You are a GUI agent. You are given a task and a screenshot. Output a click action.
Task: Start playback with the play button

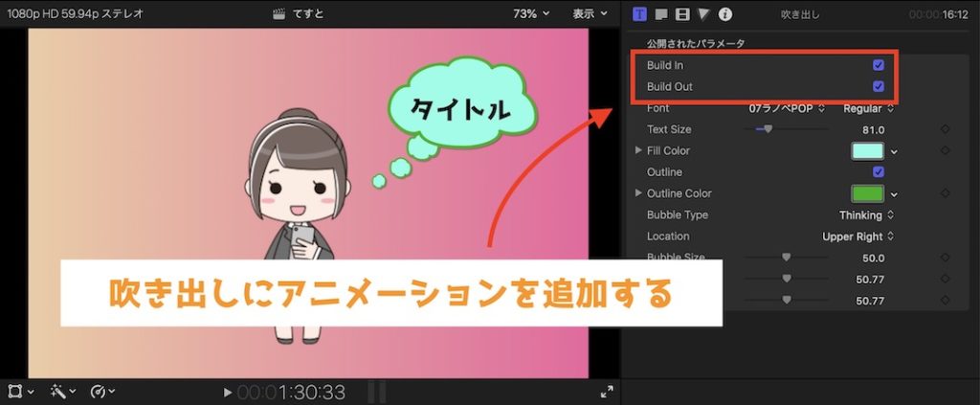click(228, 393)
